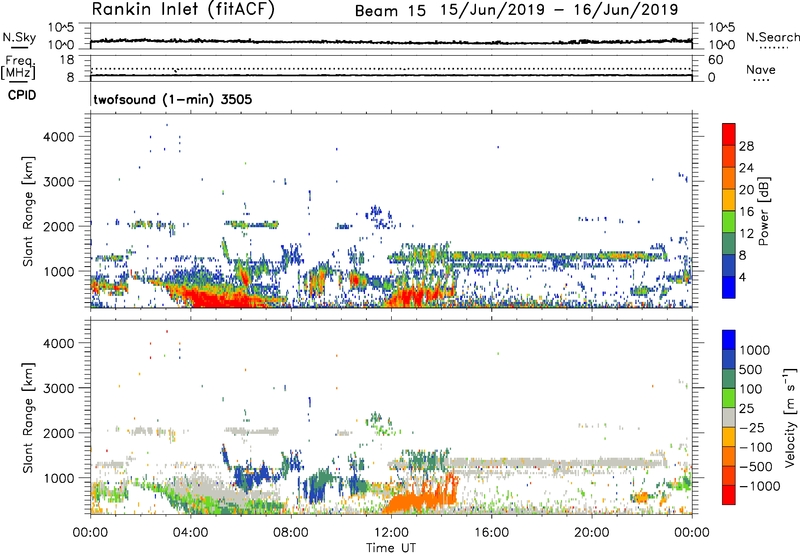Image resolution: width=800 pixels, height=554 pixels.
Task: Click the "12:00" time axis tick
Action: (391, 533)
